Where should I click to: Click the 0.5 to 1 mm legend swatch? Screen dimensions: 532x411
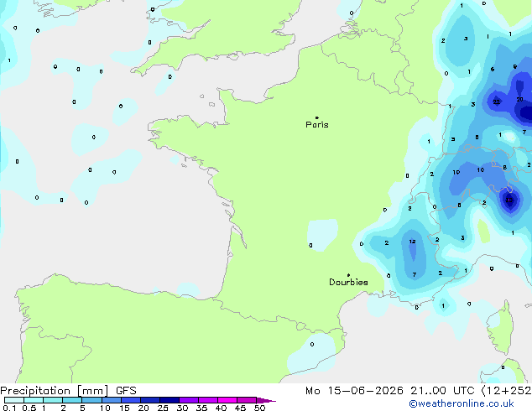(34, 400)
